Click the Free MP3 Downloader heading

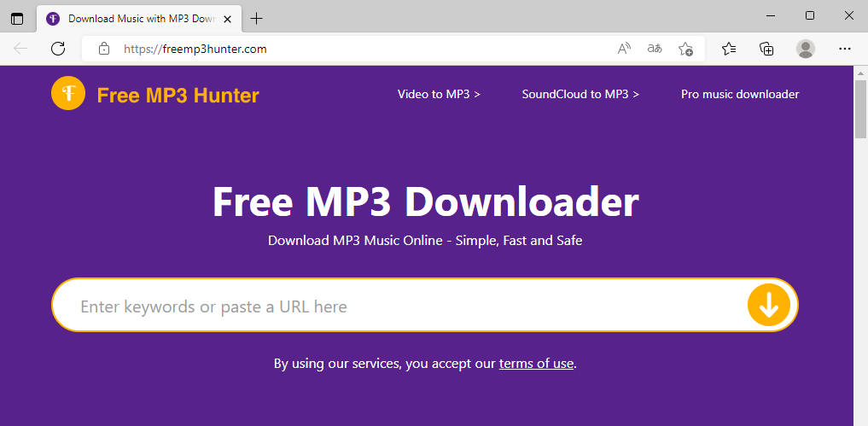[426, 201]
